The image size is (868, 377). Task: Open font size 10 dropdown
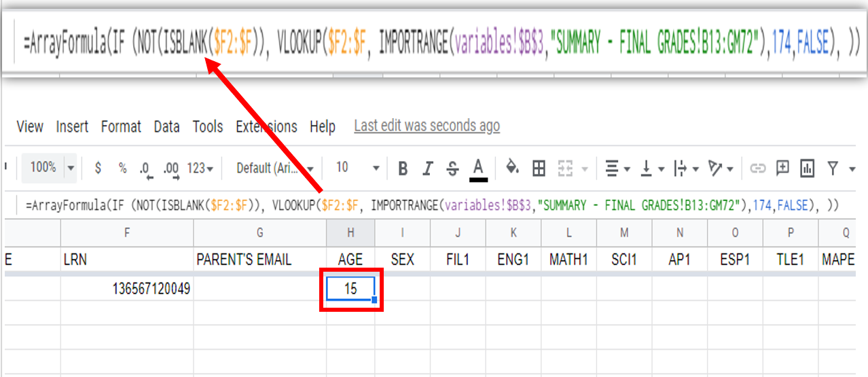click(357, 168)
